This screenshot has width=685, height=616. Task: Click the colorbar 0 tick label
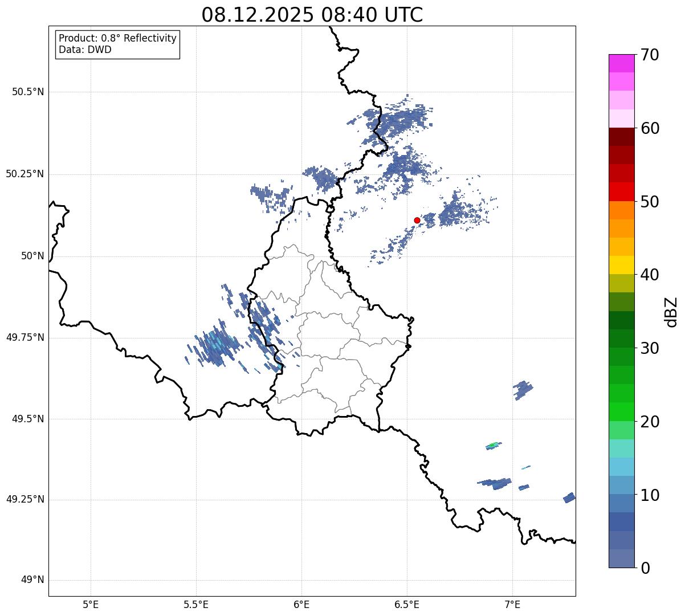click(645, 568)
